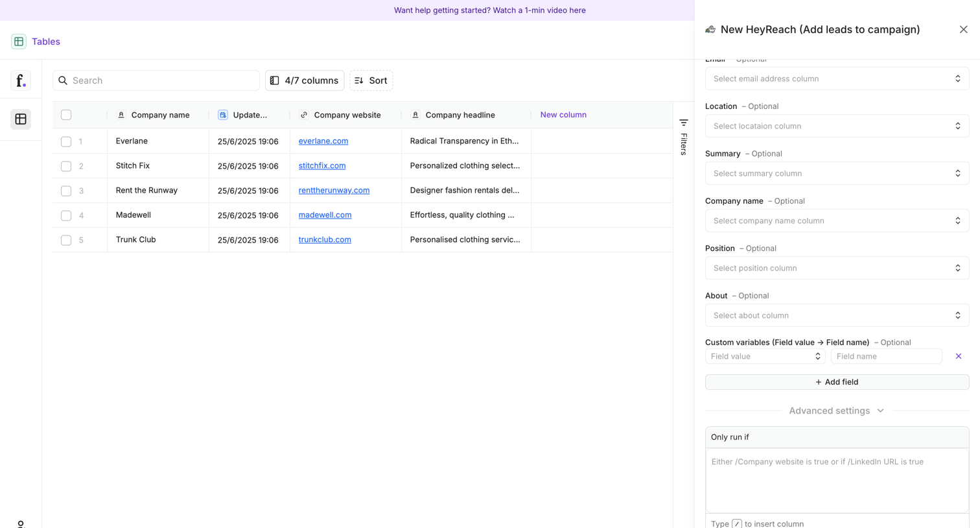980x528 pixels.
Task: Open the 1-min getting started video banner
Action: coord(490,10)
